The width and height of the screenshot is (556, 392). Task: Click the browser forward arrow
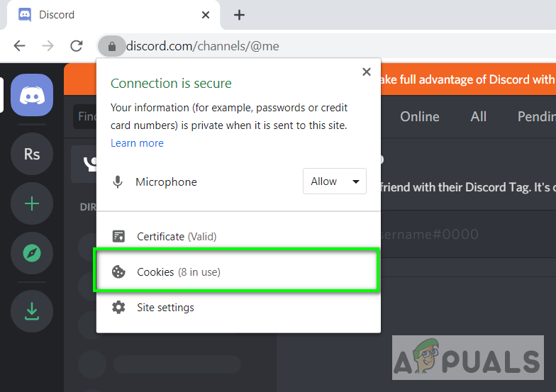[x=48, y=45]
